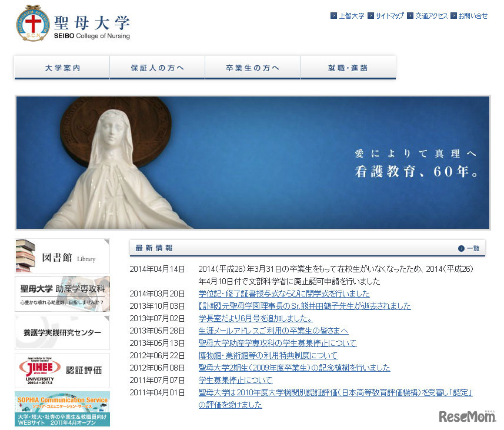Click the 聖母大学 SEIBO College of Nursing title
Viewport: 504px width, 430px height.
click(92, 27)
